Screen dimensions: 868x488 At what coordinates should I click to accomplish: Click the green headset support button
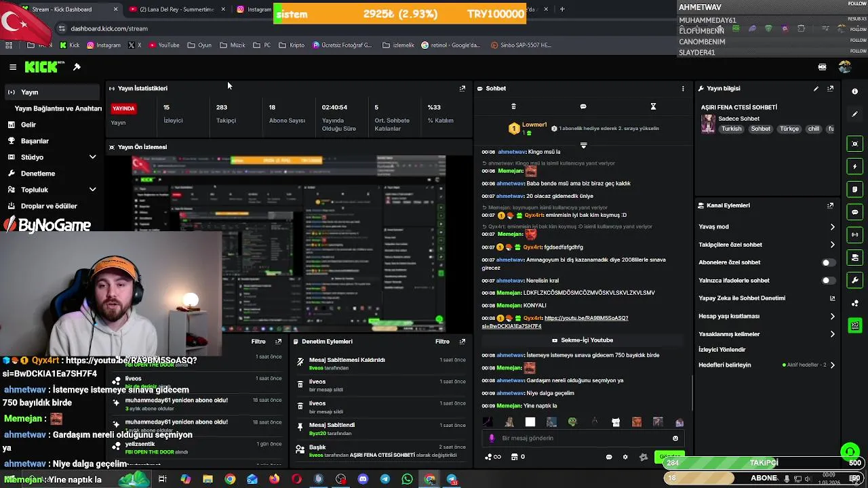849,451
